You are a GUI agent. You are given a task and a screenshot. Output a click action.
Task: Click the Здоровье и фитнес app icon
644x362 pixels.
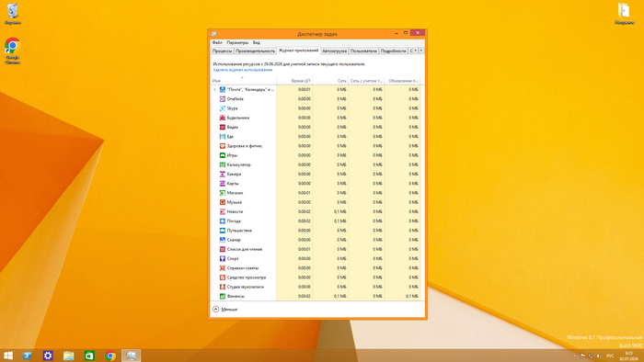[x=223, y=146]
